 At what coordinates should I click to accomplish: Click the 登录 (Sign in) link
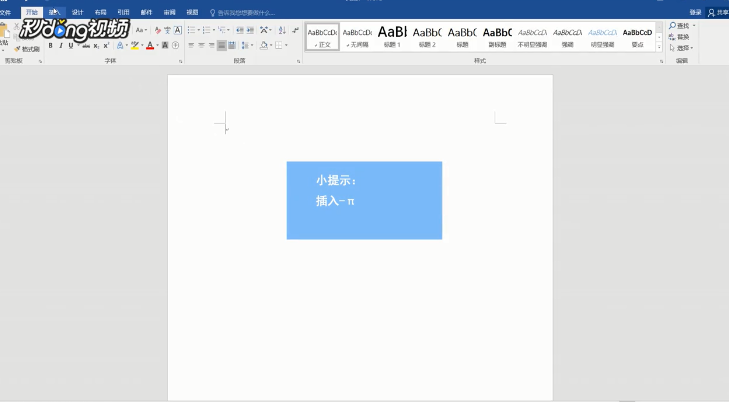click(x=695, y=13)
